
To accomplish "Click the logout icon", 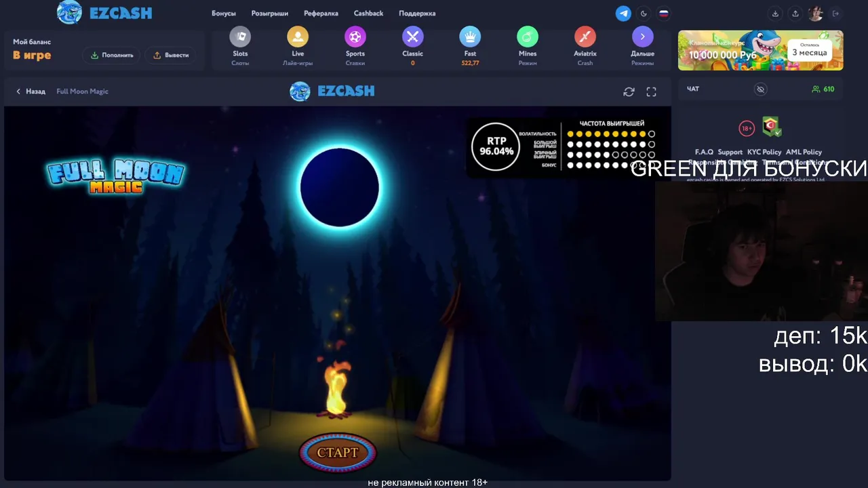I will 835,14.
